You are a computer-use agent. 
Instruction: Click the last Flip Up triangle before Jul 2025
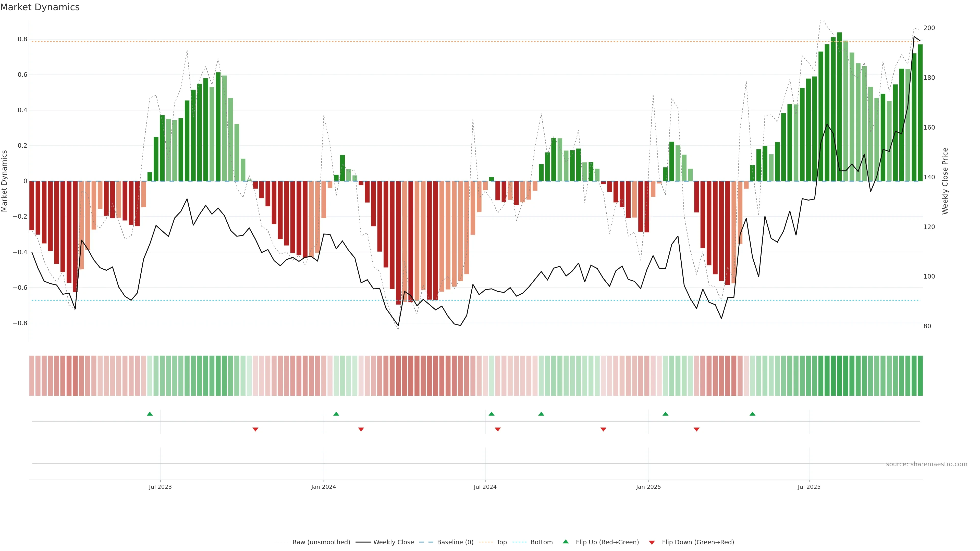752,414
